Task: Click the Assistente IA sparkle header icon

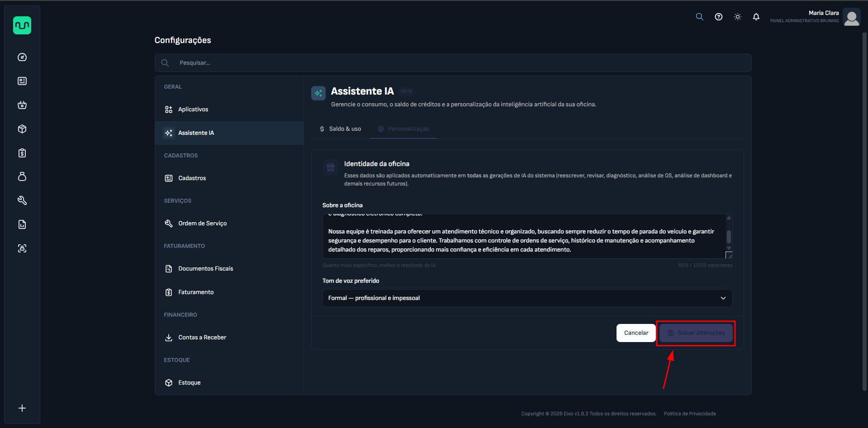Action: [318, 93]
